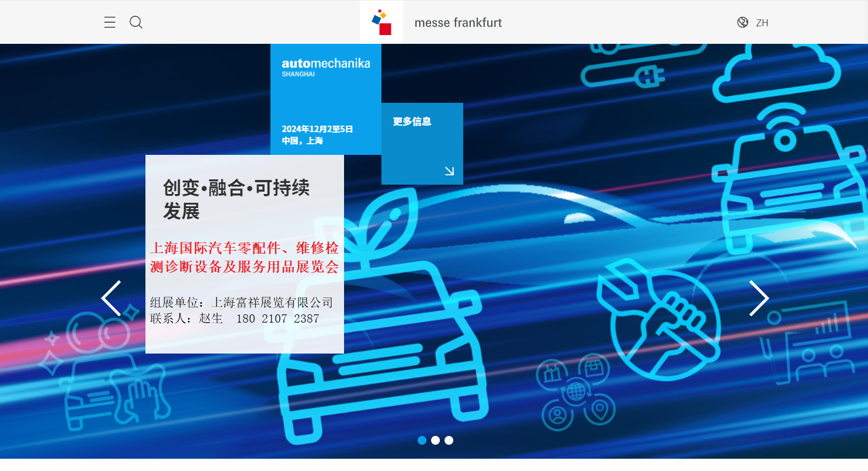868x471 pixels.
Task: Go to next slide with right arrow
Action: pos(759,298)
